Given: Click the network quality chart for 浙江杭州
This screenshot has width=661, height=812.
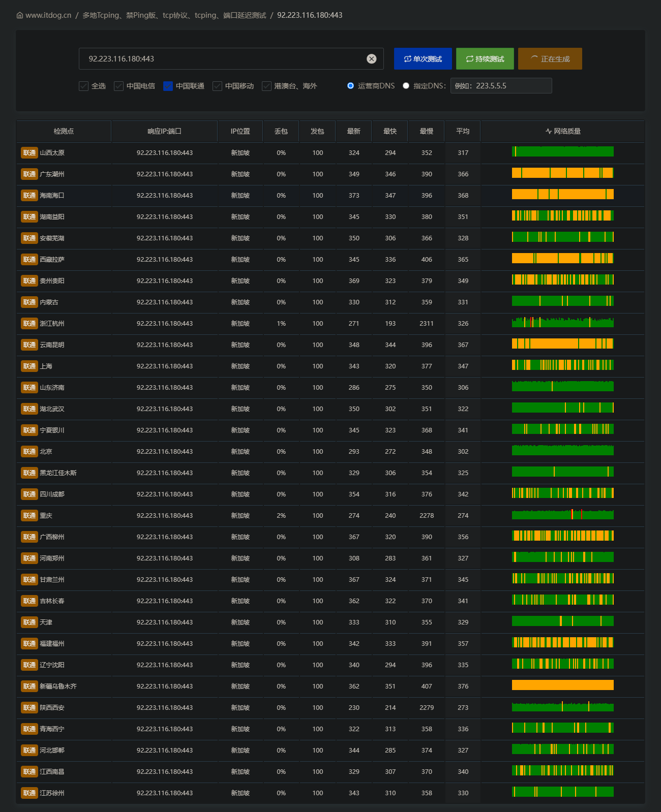Looking at the screenshot, I should [563, 322].
